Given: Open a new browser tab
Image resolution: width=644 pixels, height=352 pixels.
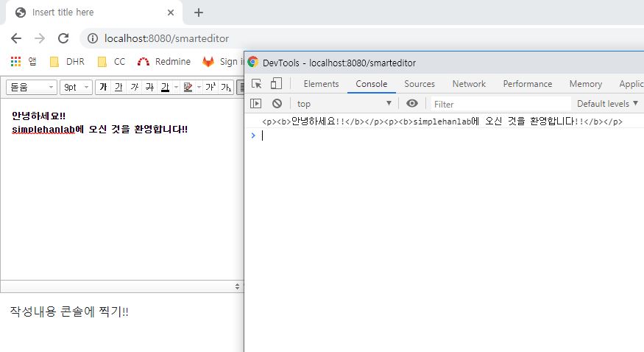Looking at the screenshot, I should (199, 13).
